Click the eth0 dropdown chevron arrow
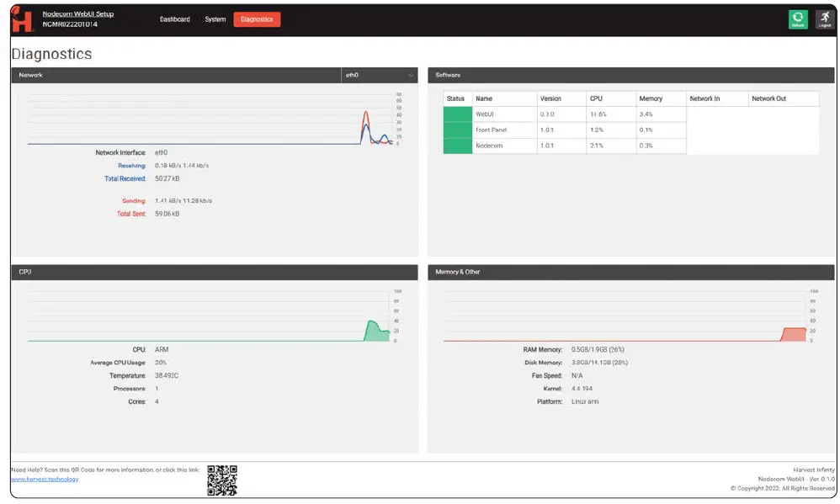This screenshot has height=504, width=840. (x=411, y=76)
